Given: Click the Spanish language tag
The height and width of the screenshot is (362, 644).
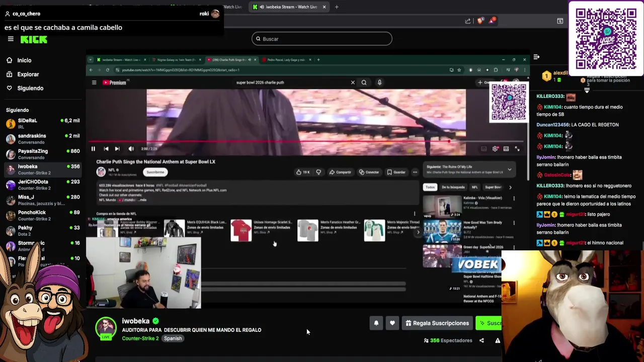Looking at the screenshot, I should pos(173,338).
